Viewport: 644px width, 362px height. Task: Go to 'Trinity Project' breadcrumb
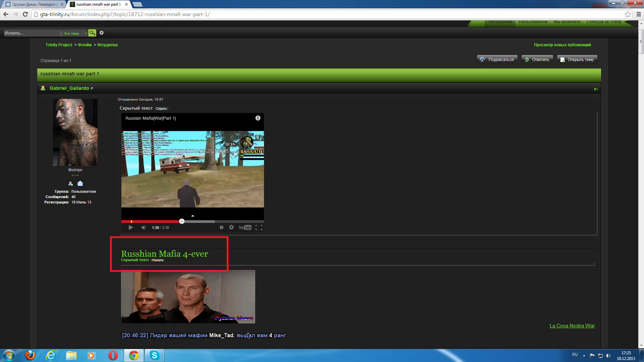(x=59, y=45)
